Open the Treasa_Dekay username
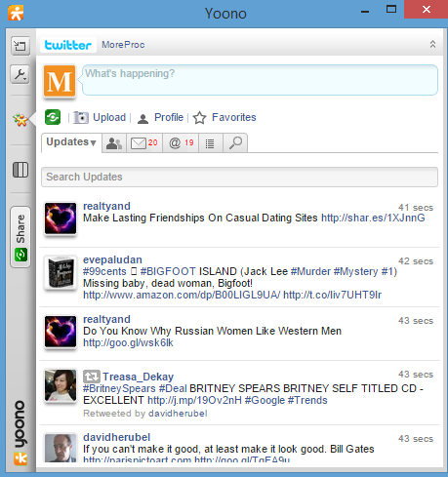448x477 pixels. tap(139, 377)
